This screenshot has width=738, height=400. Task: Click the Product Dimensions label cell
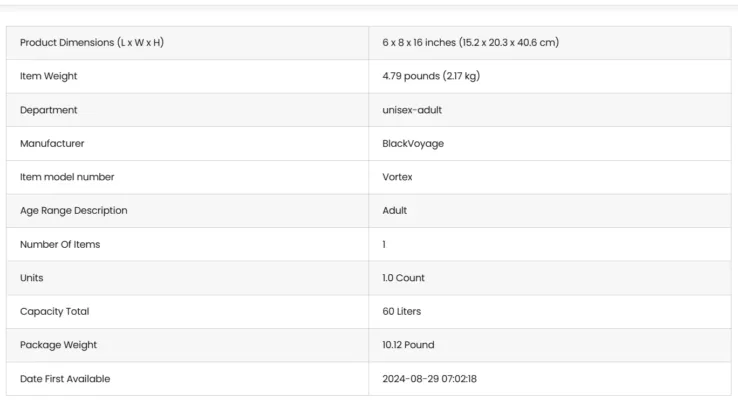click(92, 42)
